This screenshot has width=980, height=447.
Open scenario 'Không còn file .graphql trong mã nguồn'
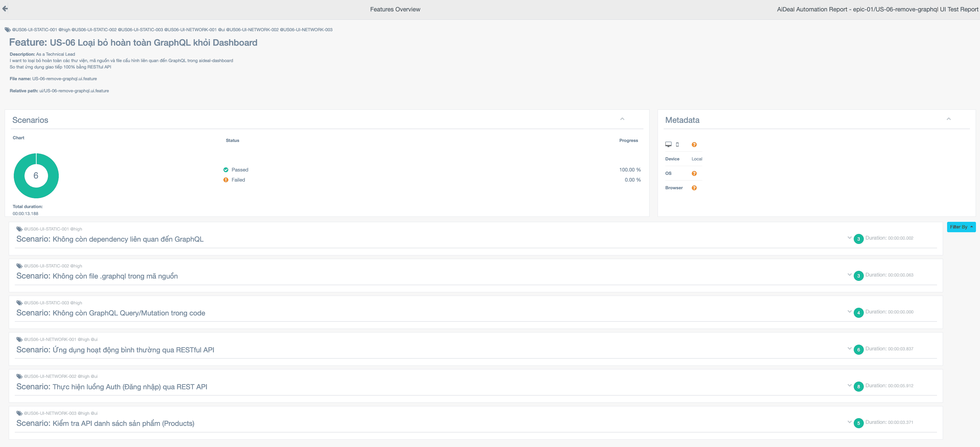coord(97,276)
